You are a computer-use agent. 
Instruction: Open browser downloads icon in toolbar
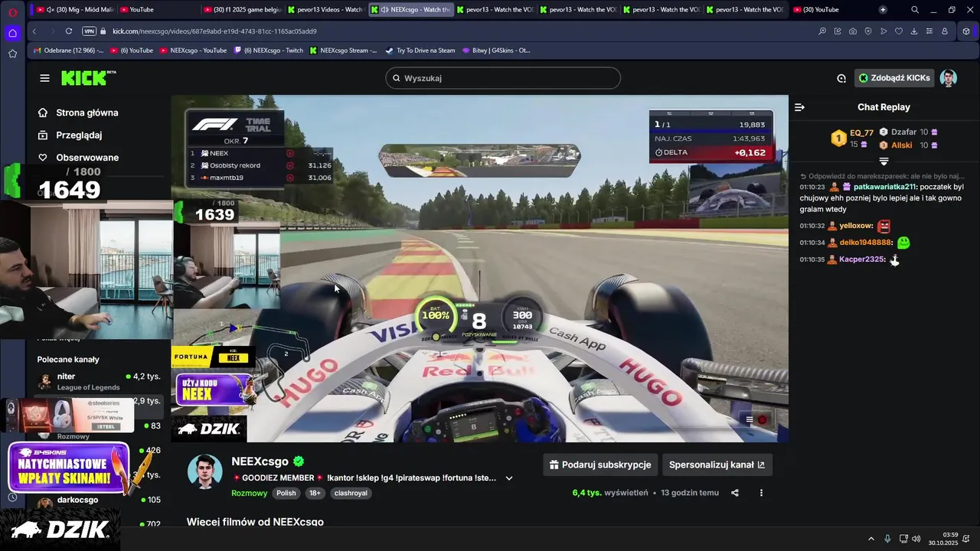(914, 31)
